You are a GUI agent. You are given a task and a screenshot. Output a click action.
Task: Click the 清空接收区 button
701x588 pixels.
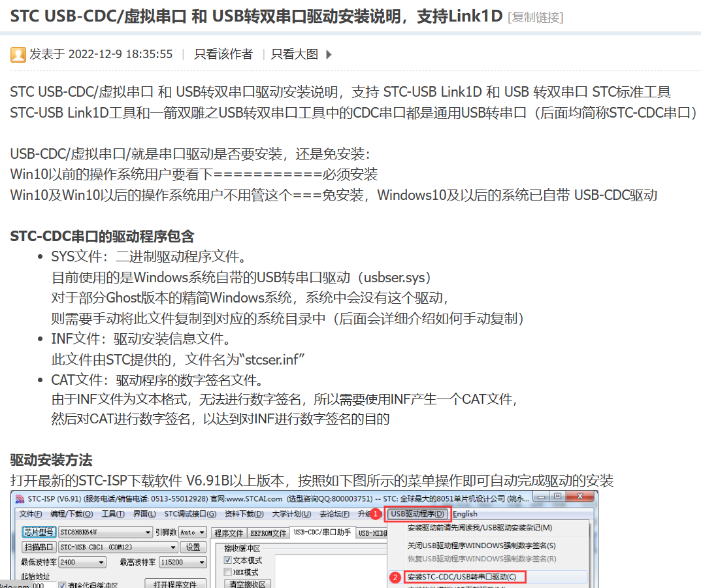coord(247,584)
